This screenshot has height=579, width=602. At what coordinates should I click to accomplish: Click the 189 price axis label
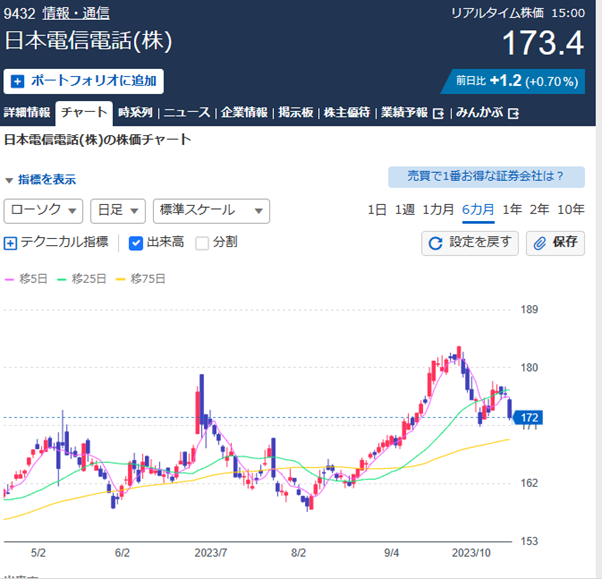pos(529,309)
